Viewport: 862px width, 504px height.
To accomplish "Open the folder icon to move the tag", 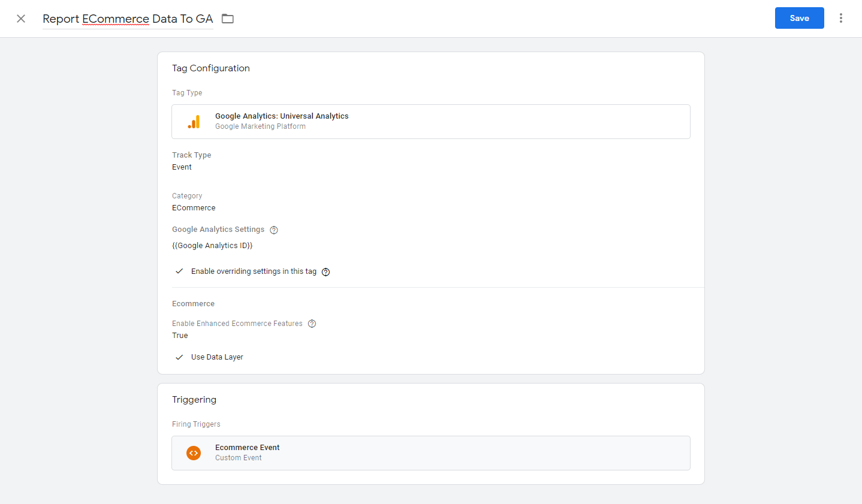I will [227, 19].
